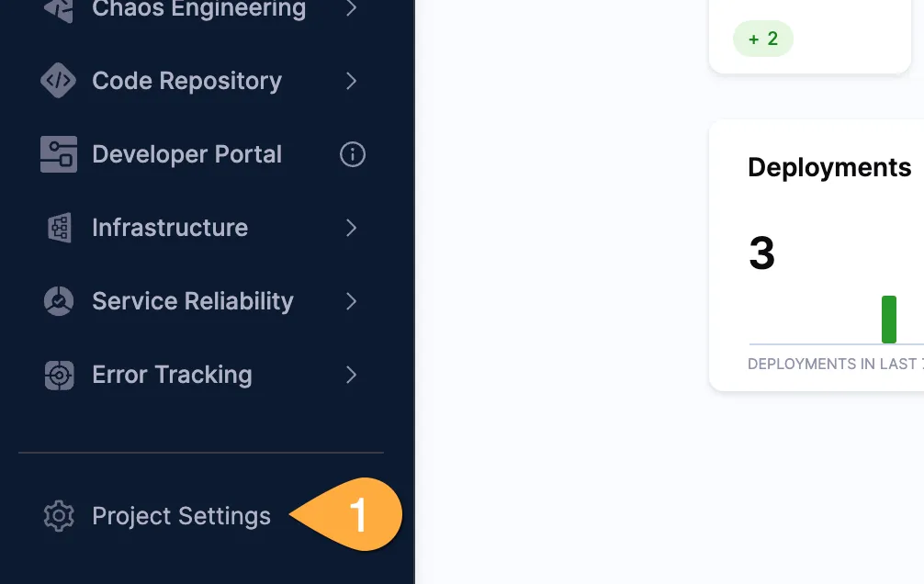The height and width of the screenshot is (584, 924).
Task: Click the Infrastructure module icon
Action: 59,228
